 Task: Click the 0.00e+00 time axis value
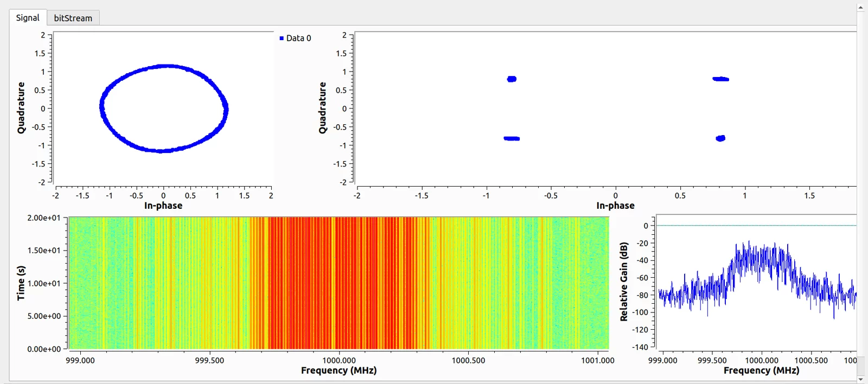pos(44,349)
